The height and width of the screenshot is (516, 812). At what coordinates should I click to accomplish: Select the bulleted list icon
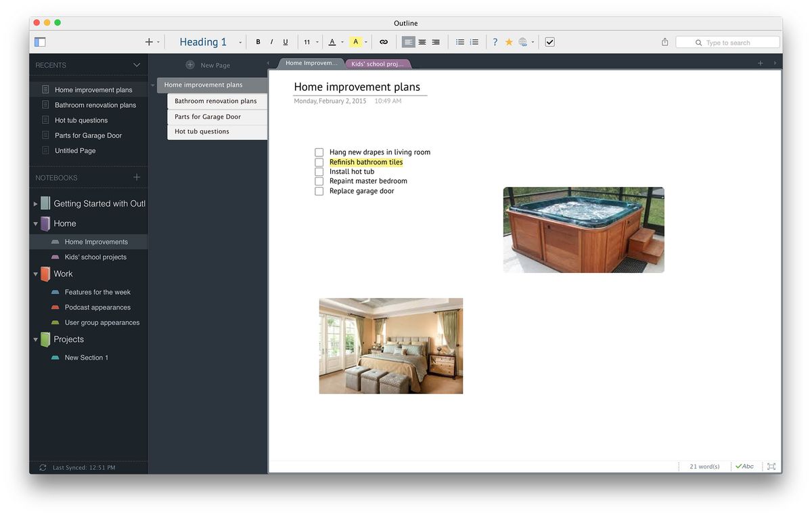(x=460, y=41)
